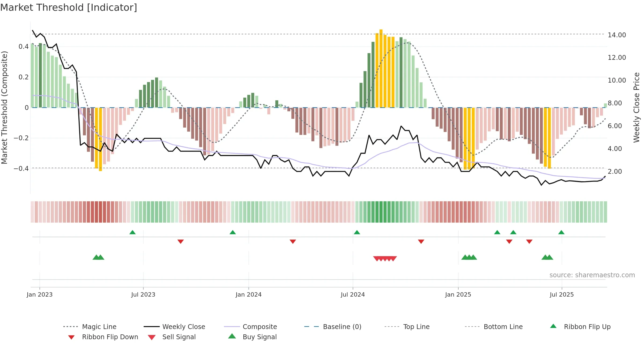
Task: Click the 6.00 price tick label
Action: pos(615,126)
